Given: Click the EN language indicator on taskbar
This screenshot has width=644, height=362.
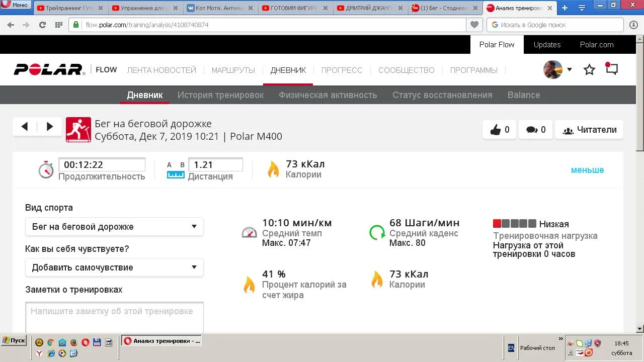Looking at the screenshot, I should pyautogui.click(x=511, y=347).
